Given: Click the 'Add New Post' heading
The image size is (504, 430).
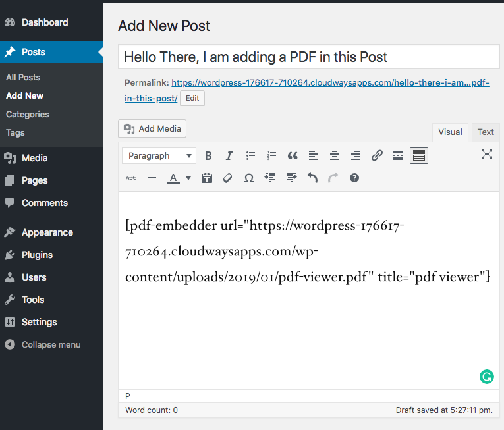Looking at the screenshot, I should tap(164, 26).
